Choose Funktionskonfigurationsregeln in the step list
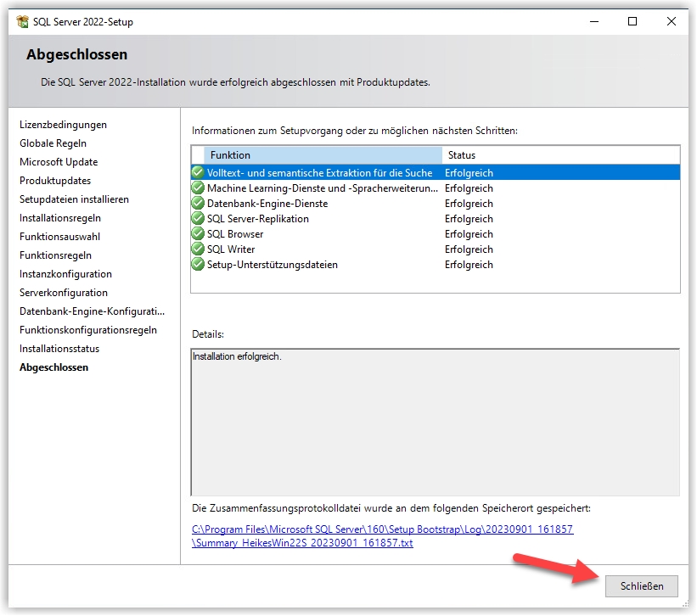The image size is (697, 616). 88,330
